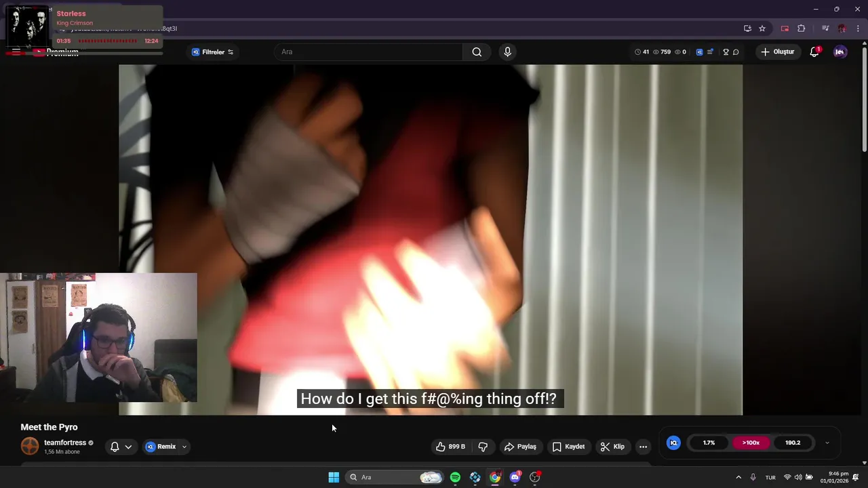Start voice search with microphone icon
The width and height of the screenshot is (868, 488).
click(507, 52)
